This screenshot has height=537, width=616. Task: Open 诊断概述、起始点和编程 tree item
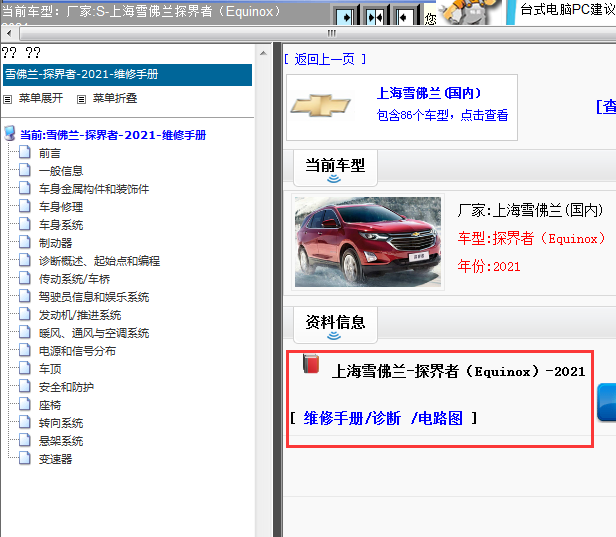tap(99, 261)
